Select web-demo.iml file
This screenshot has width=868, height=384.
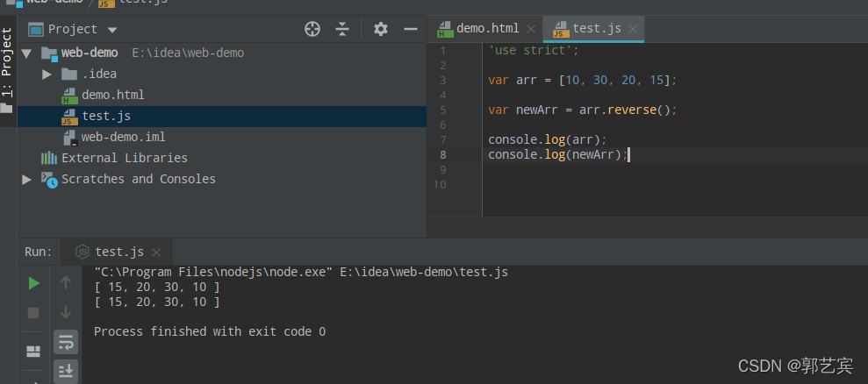123,138
